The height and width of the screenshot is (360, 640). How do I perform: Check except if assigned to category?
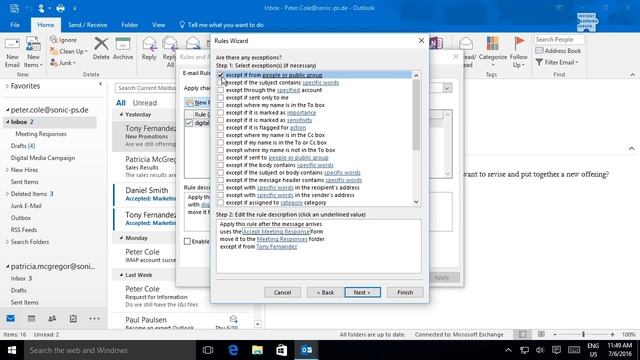[220, 203]
